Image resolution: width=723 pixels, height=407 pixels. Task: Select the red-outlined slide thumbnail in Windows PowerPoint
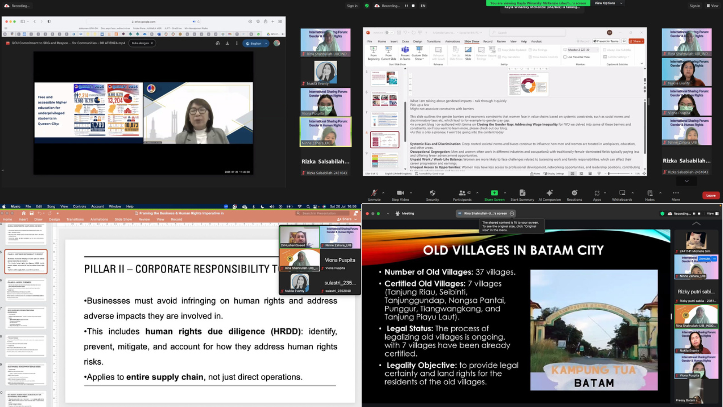coord(385,140)
